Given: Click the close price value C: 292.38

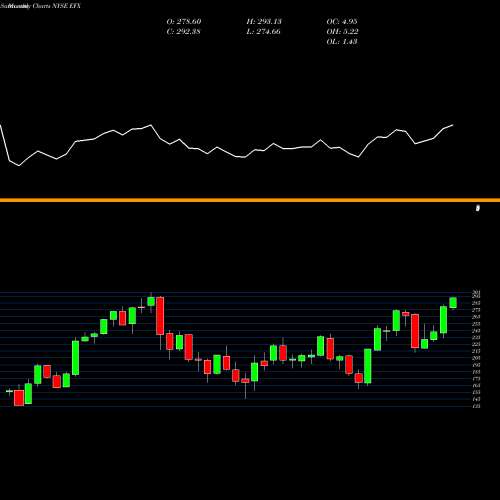Looking at the screenshot, I should pos(183,31).
